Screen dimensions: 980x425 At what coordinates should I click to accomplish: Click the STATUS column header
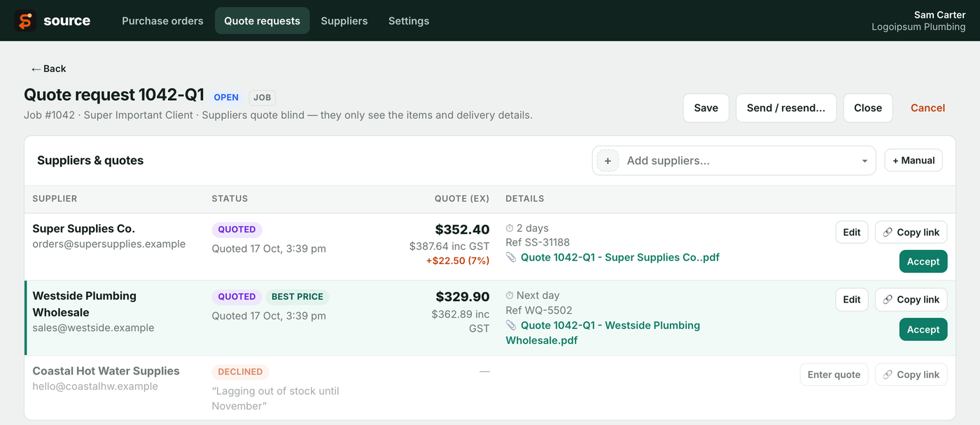(230, 199)
